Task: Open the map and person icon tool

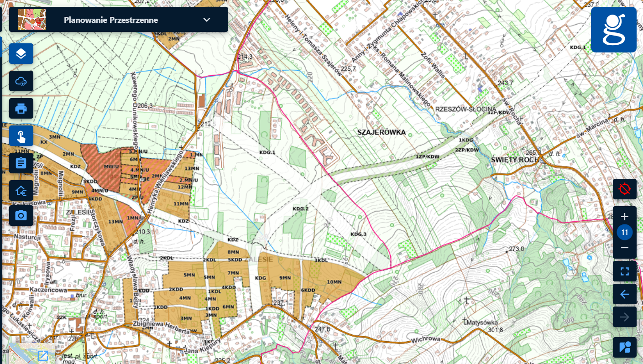Action: [x=625, y=348]
